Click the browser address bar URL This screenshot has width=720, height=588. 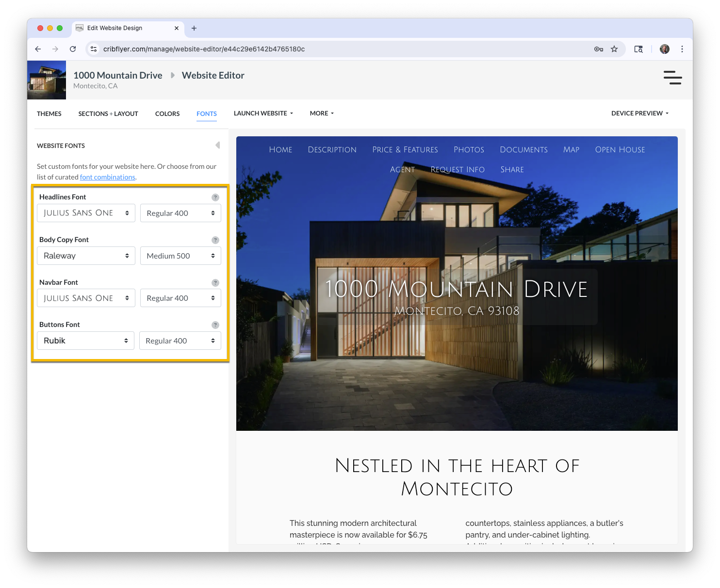(x=204, y=49)
